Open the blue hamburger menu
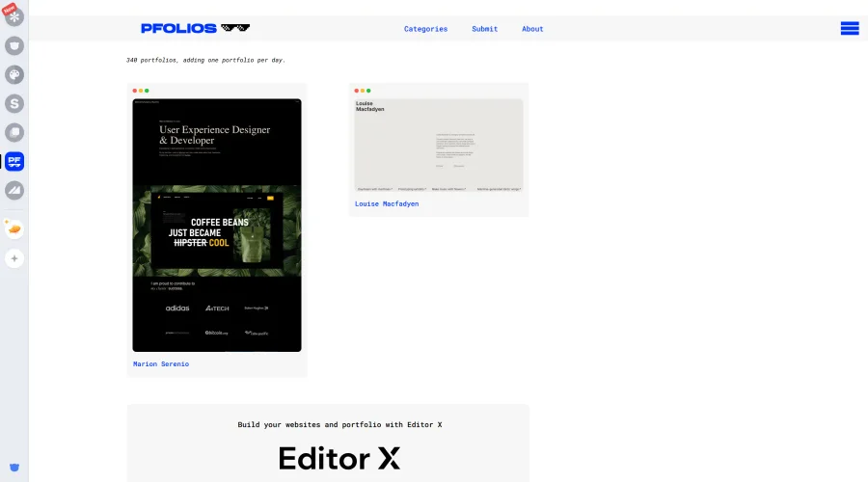Image resolution: width=868 pixels, height=482 pixels. 850,28
